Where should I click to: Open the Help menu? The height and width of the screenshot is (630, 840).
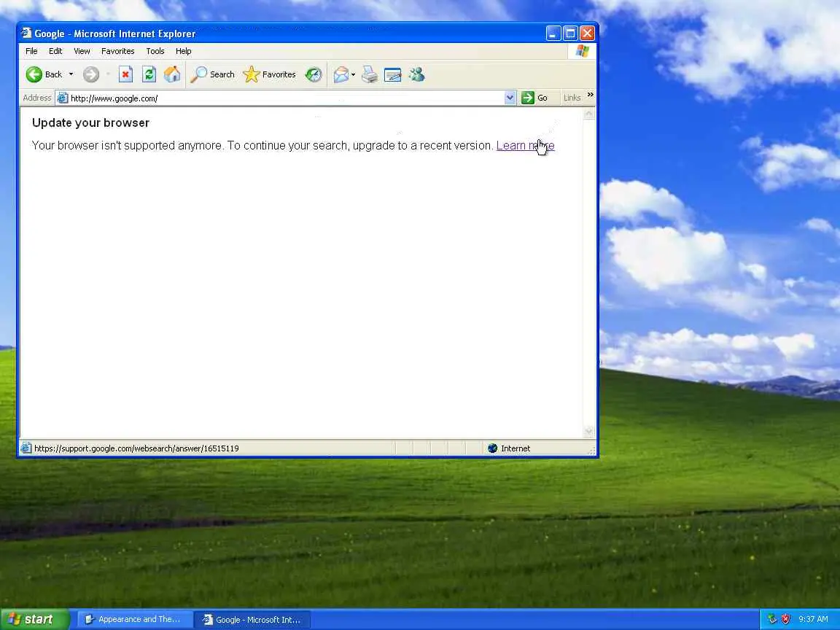click(183, 51)
